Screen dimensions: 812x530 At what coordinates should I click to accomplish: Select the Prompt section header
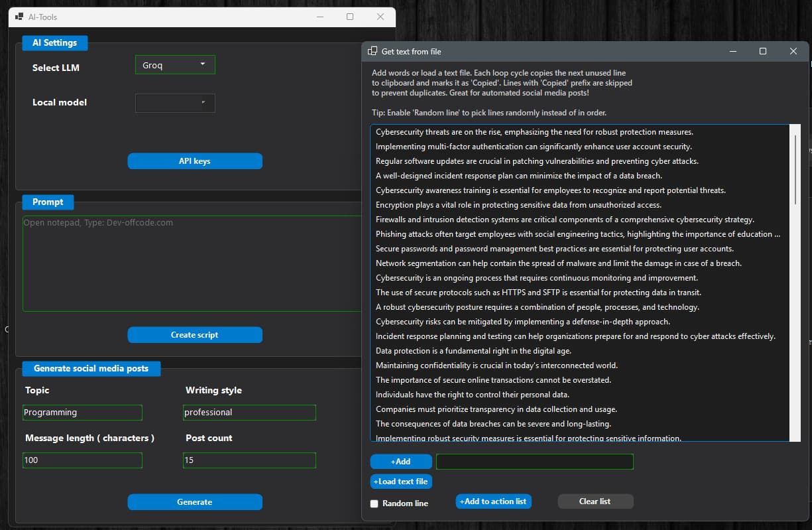click(x=47, y=202)
